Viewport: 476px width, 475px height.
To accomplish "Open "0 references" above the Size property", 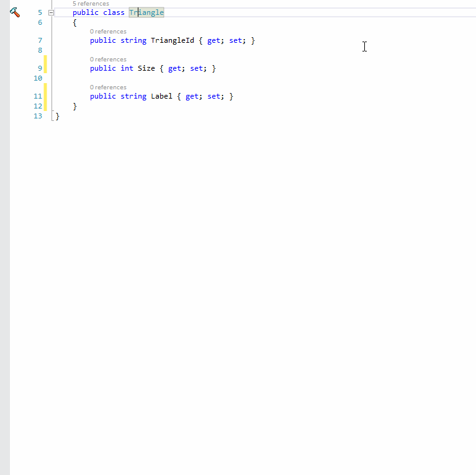I will [108, 60].
